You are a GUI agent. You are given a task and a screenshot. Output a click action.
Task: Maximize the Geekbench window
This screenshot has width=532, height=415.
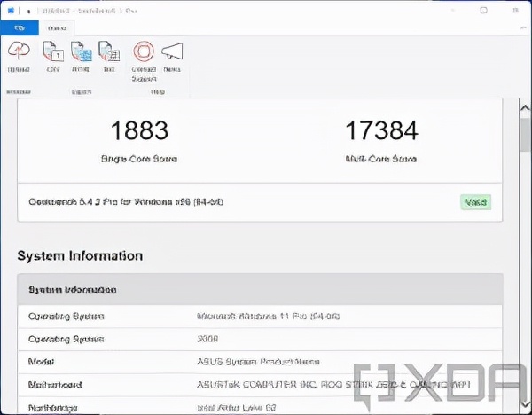click(484, 10)
